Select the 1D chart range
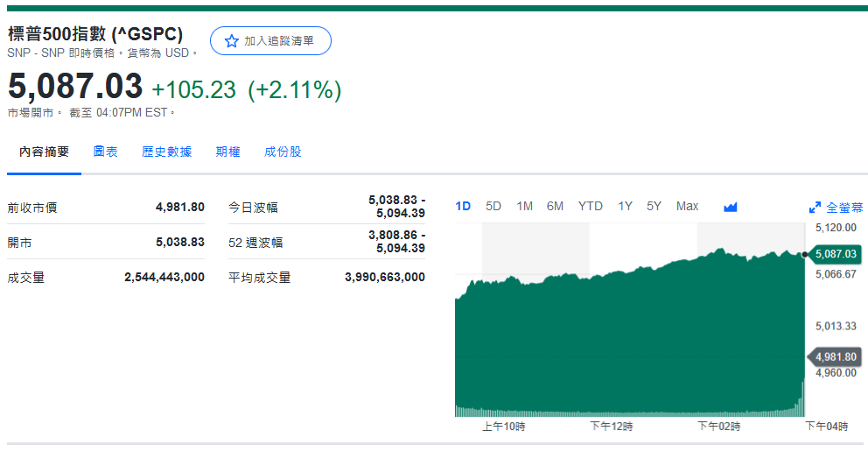 pyautogui.click(x=463, y=206)
